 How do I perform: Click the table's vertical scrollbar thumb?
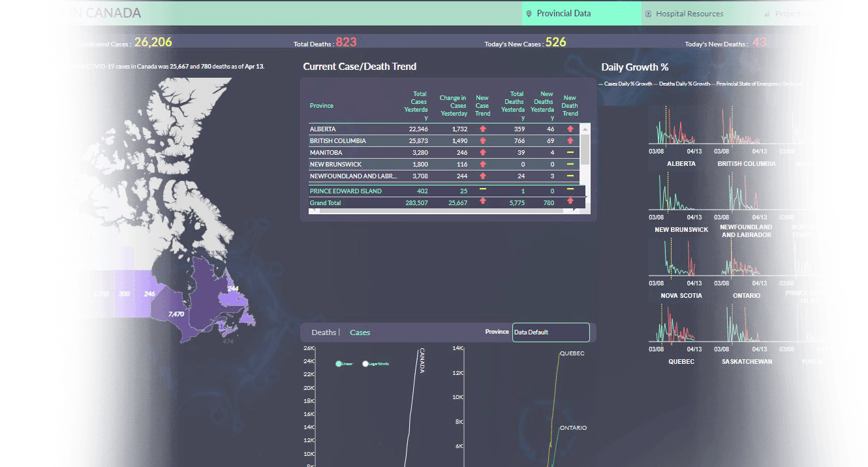(585, 149)
